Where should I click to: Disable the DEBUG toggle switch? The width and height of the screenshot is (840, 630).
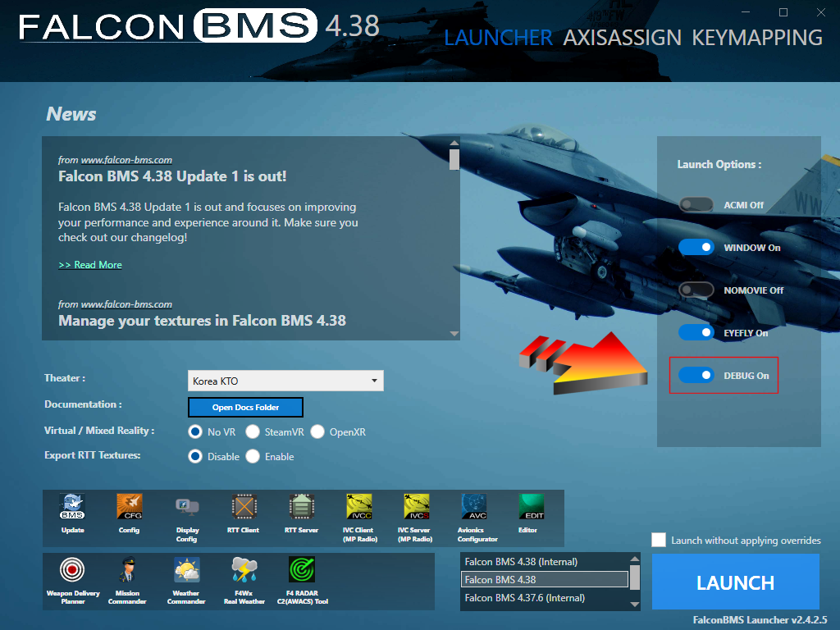click(696, 376)
